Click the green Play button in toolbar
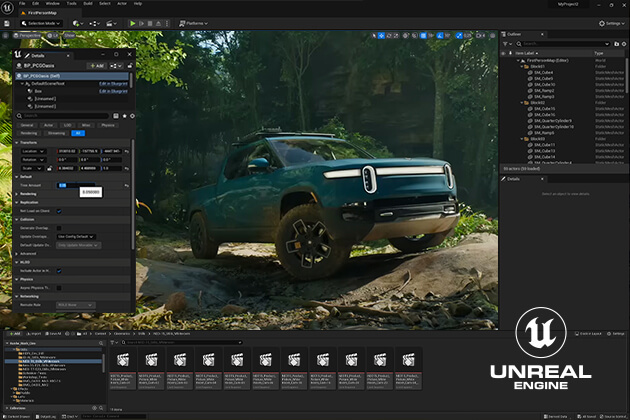Viewport: 630px width, 420px height. click(132, 23)
